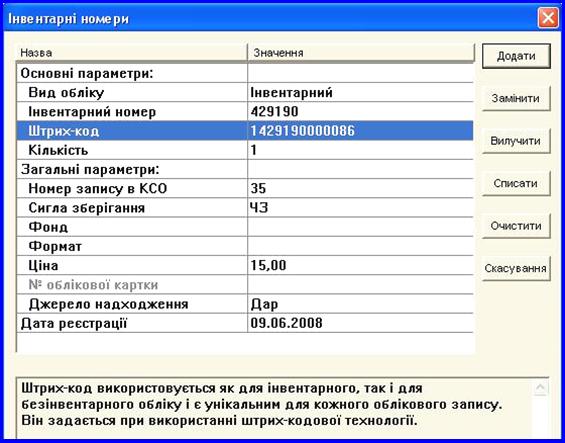Click the empty Фонд value cell
The width and height of the screenshot is (565, 443).
coord(360,227)
